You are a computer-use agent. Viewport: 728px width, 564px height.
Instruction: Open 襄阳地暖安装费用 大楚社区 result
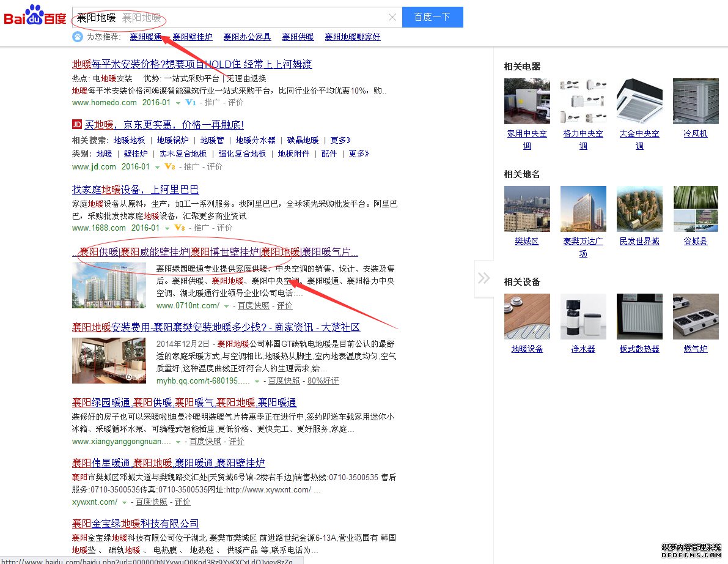216,327
